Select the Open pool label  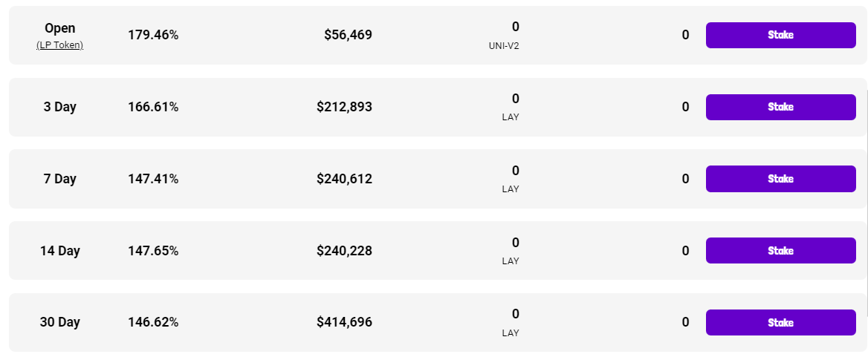59,28
